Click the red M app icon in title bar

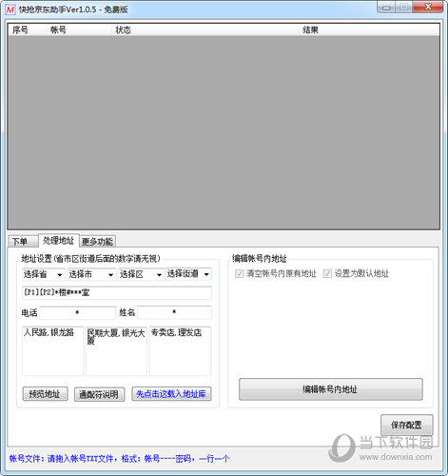[x=10, y=10]
